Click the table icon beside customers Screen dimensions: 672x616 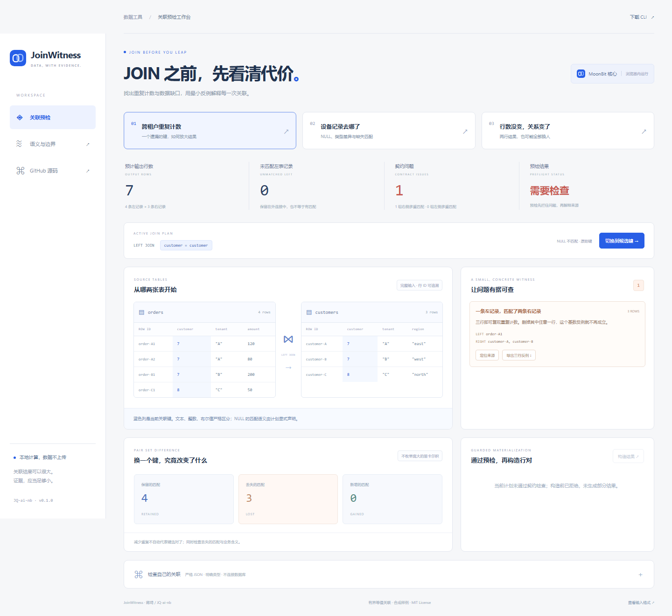tap(309, 312)
